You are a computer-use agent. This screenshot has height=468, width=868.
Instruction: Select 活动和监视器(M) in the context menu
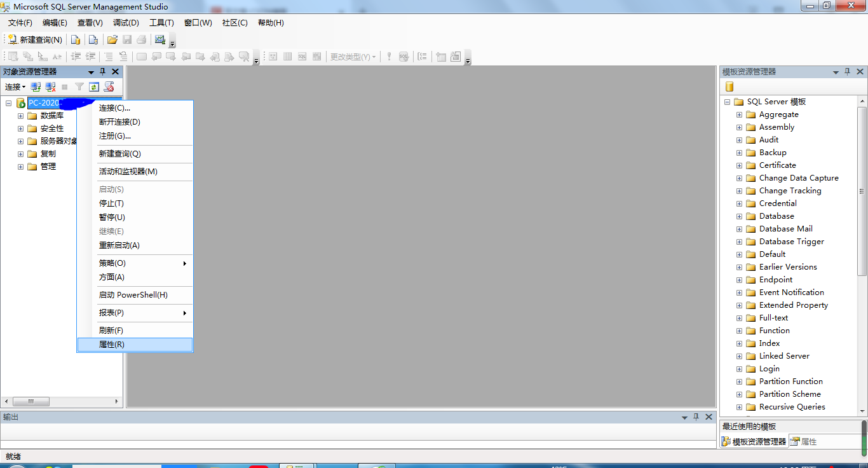click(135, 172)
